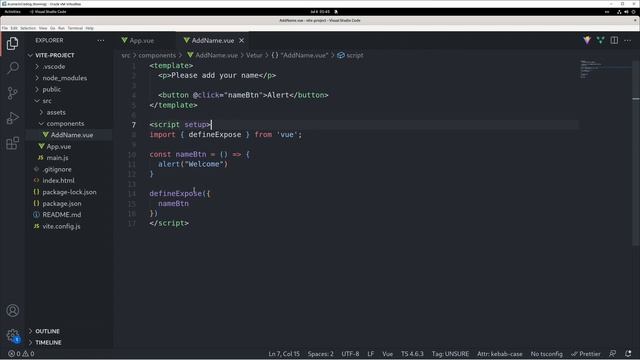Screen dimensions: 640x360
Task: Open package.json in explorer
Action: 62,203
